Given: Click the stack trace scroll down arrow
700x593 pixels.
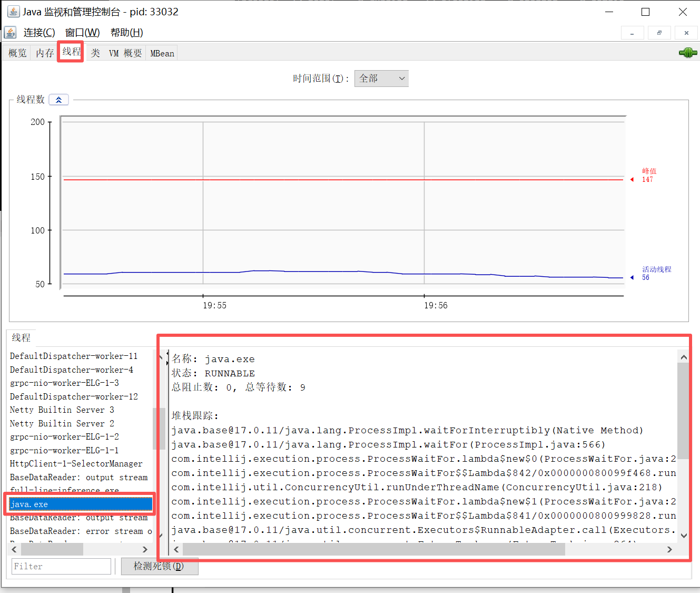Looking at the screenshot, I should 684,536.
